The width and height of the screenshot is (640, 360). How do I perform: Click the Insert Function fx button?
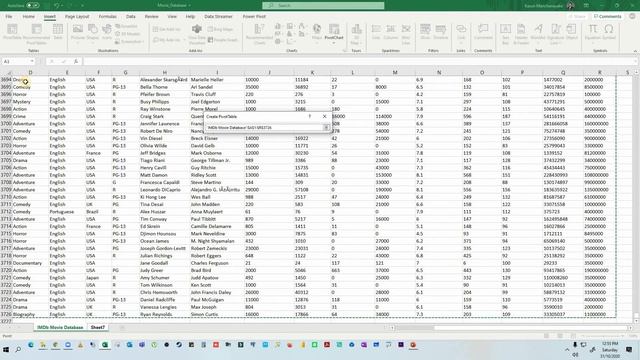pyautogui.click(x=76, y=61)
